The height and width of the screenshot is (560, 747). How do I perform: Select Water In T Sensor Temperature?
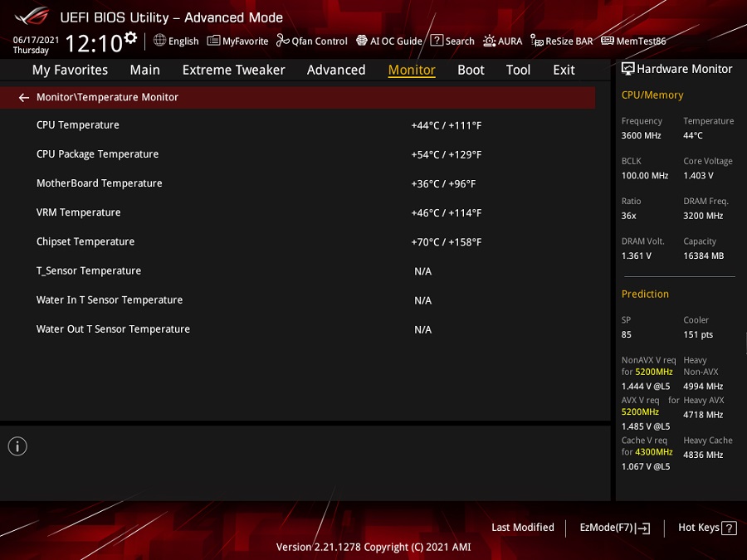[297, 300]
